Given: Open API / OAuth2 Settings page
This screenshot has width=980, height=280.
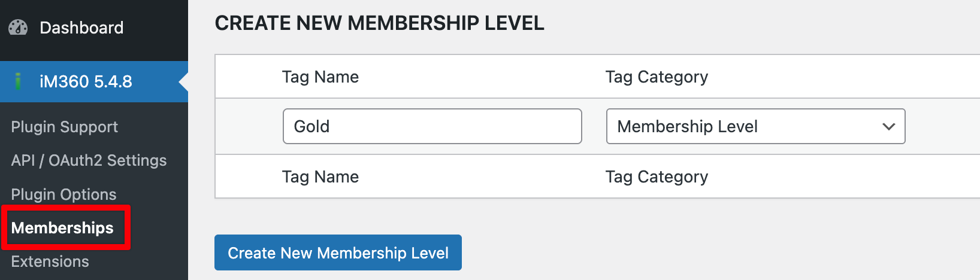Looking at the screenshot, I should pos(89,160).
